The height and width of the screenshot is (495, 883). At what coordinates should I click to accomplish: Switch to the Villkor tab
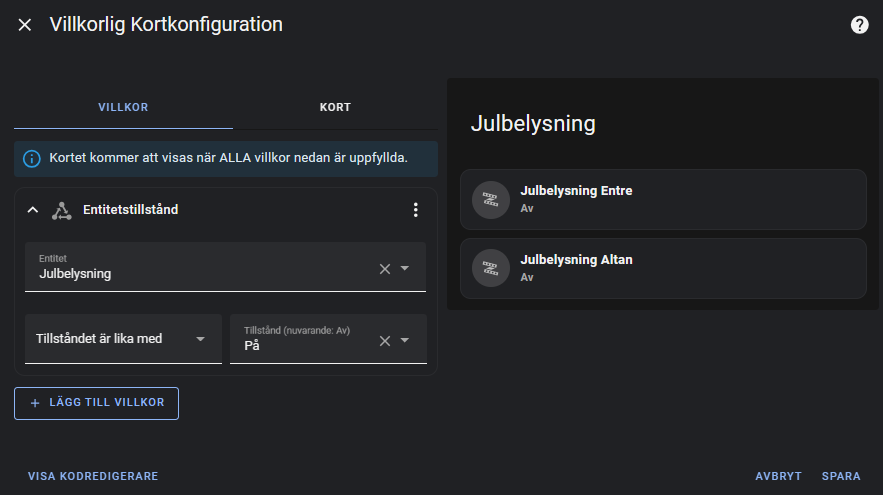123,107
